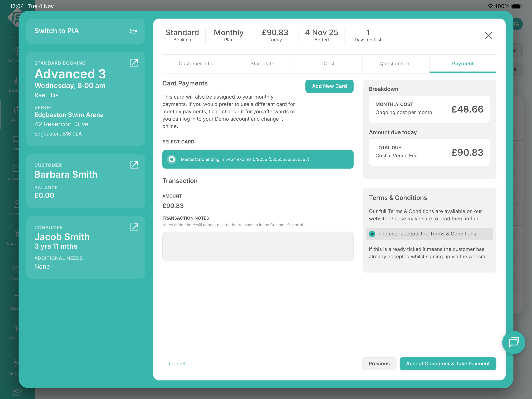This screenshot has height=399, width=532.
Task: Focus the Transaction Notes text field
Action: click(257, 246)
